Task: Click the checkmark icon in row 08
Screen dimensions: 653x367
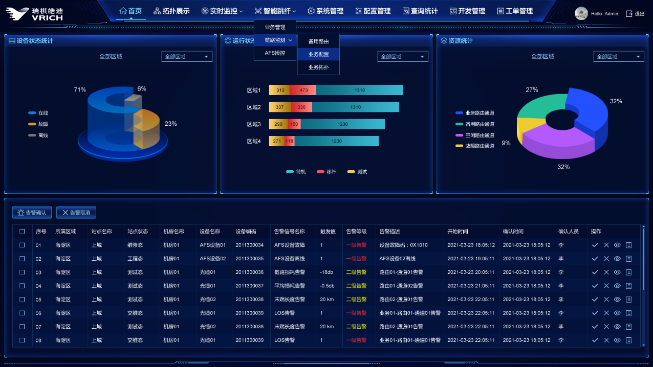Action: [x=595, y=340]
